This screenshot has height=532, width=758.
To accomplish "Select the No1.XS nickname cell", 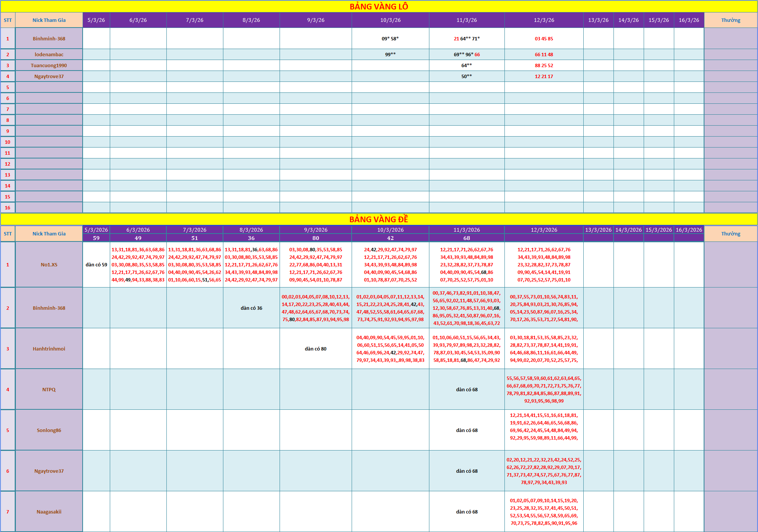I will 49,264.
